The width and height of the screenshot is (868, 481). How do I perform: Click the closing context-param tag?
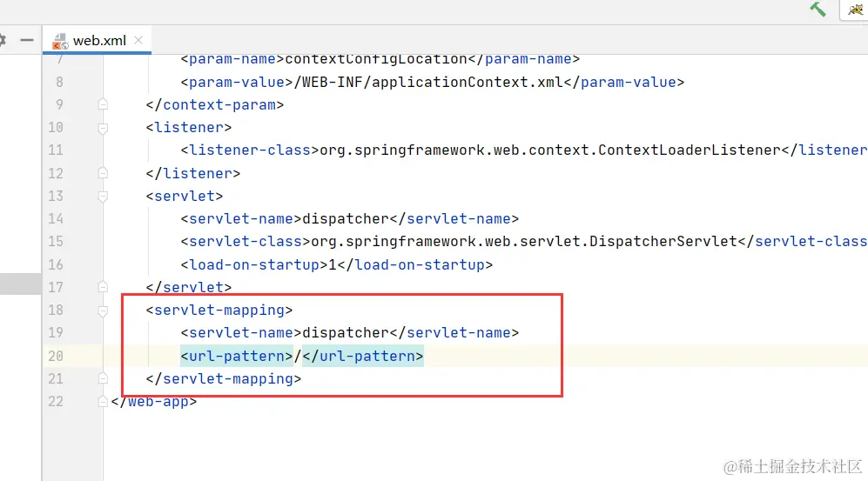pos(215,105)
